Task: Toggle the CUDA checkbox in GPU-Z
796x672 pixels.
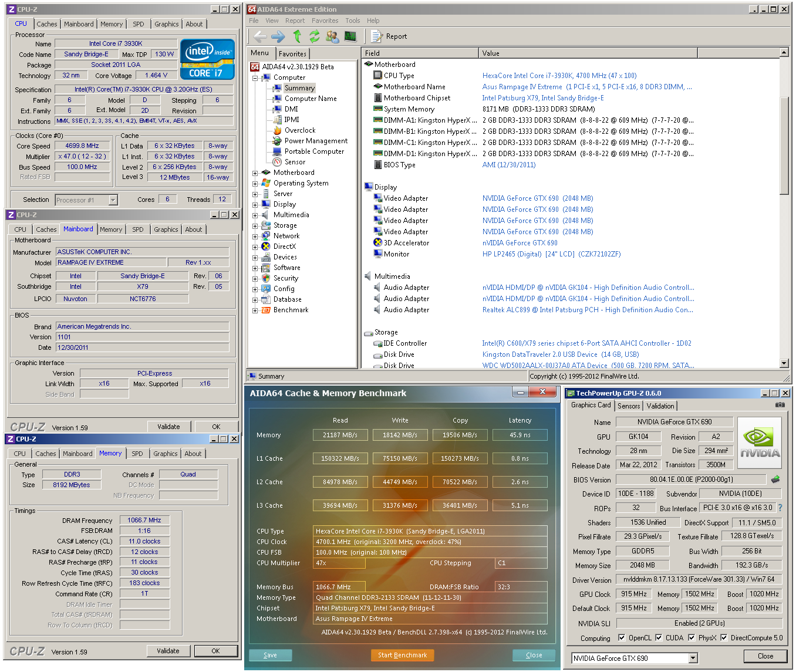Action: click(x=659, y=638)
